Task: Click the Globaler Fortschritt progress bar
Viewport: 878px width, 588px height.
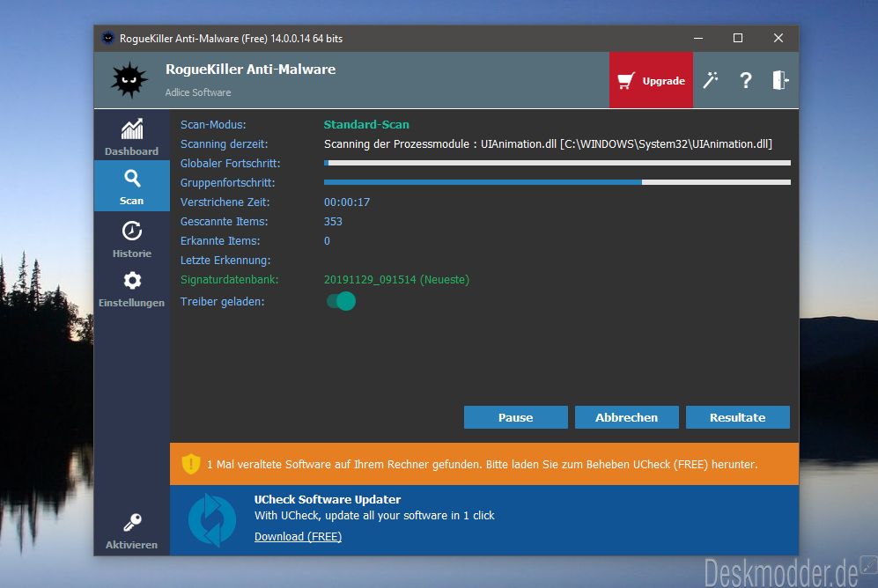Action: pyautogui.click(x=557, y=164)
